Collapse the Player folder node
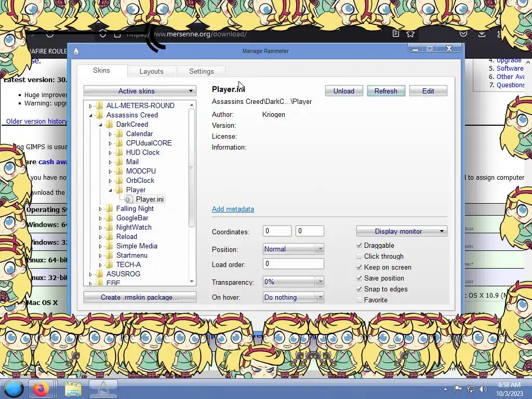Screen dimensions: 532x399 110,190
